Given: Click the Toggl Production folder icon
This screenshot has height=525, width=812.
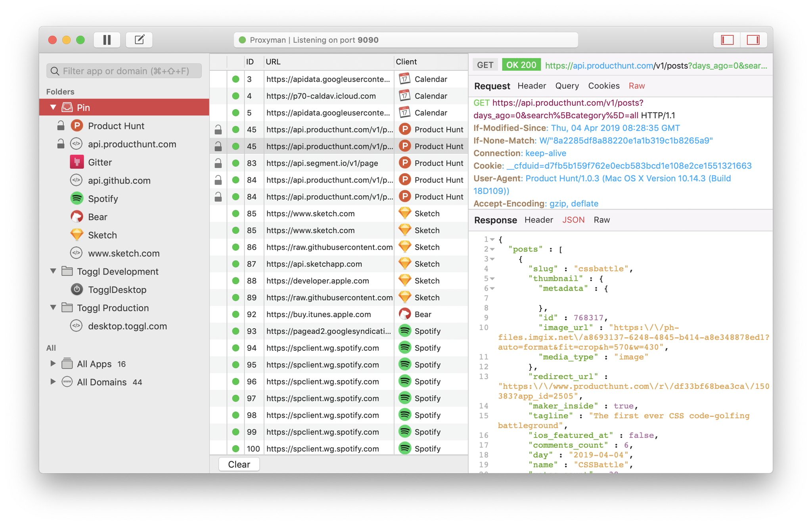Looking at the screenshot, I should point(67,308).
